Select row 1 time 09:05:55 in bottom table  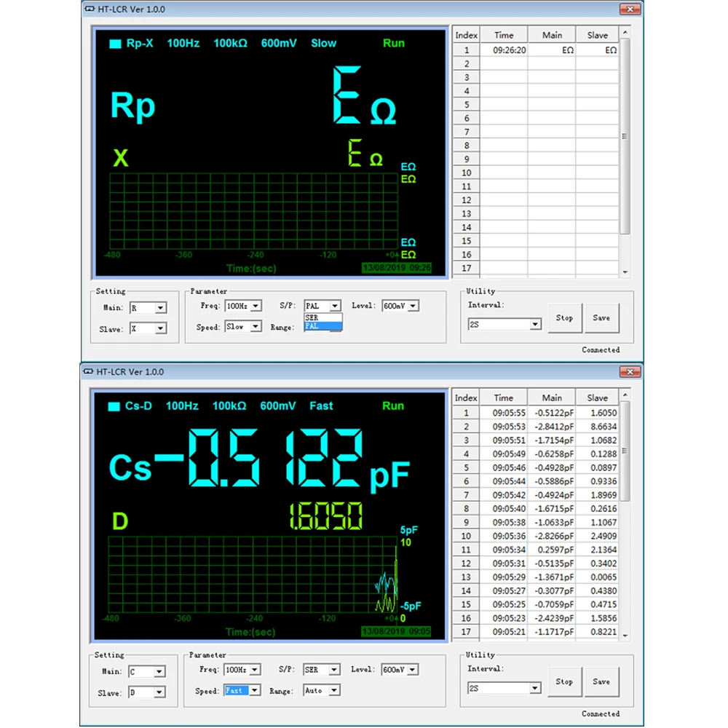pos(504,413)
